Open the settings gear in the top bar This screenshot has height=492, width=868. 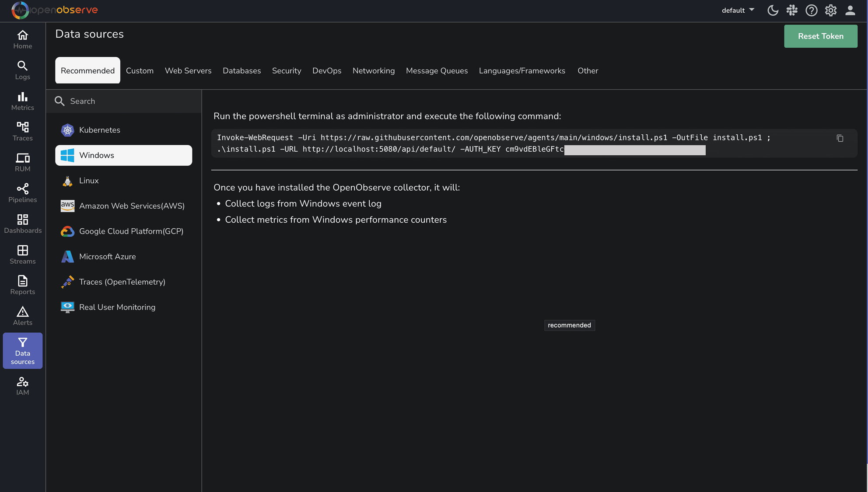pyautogui.click(x=830, y=10)
